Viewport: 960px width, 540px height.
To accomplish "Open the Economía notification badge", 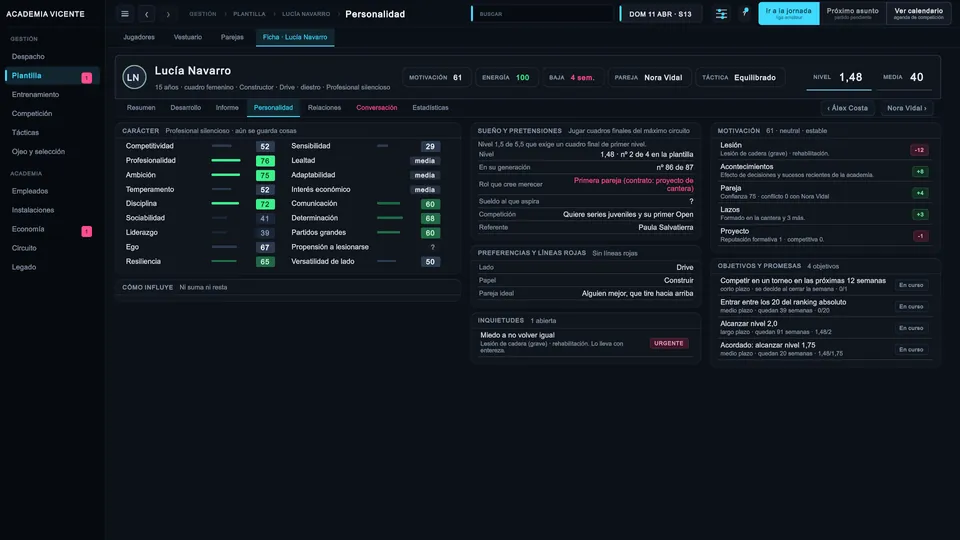I will [86, 231].
